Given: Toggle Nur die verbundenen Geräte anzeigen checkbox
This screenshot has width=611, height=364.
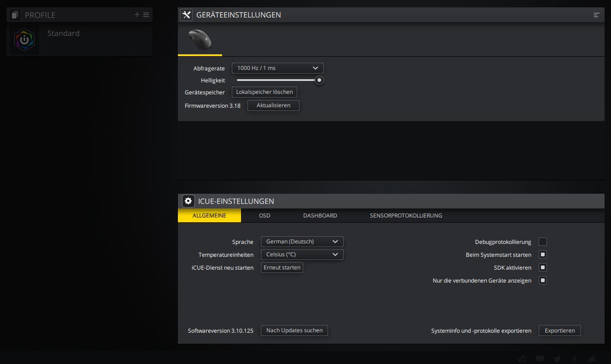Looking at the screenshot, I should pyautogui.click(x=543, y=280).
